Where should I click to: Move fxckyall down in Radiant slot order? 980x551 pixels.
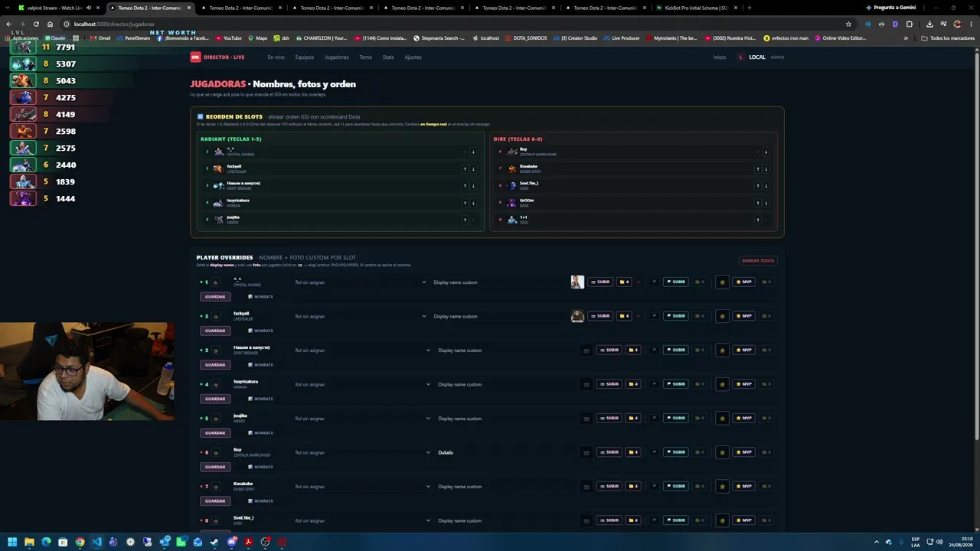tap(473, 168)
